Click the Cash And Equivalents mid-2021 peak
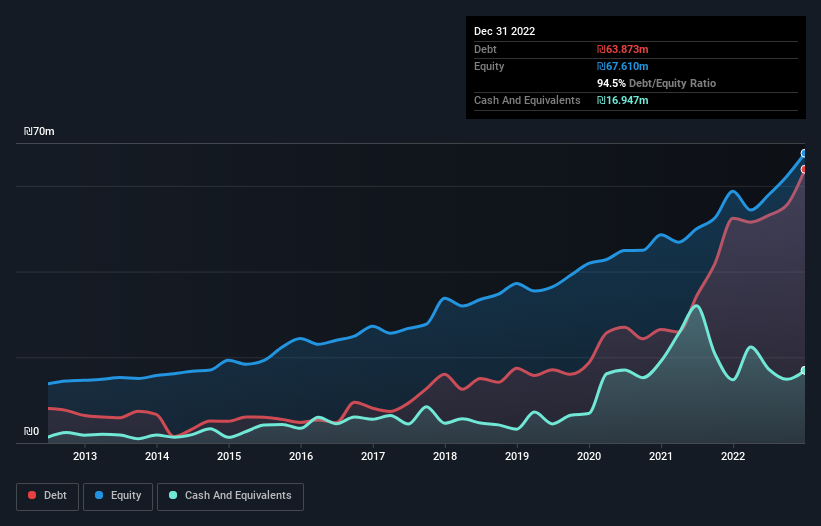 tap(696, 307)
